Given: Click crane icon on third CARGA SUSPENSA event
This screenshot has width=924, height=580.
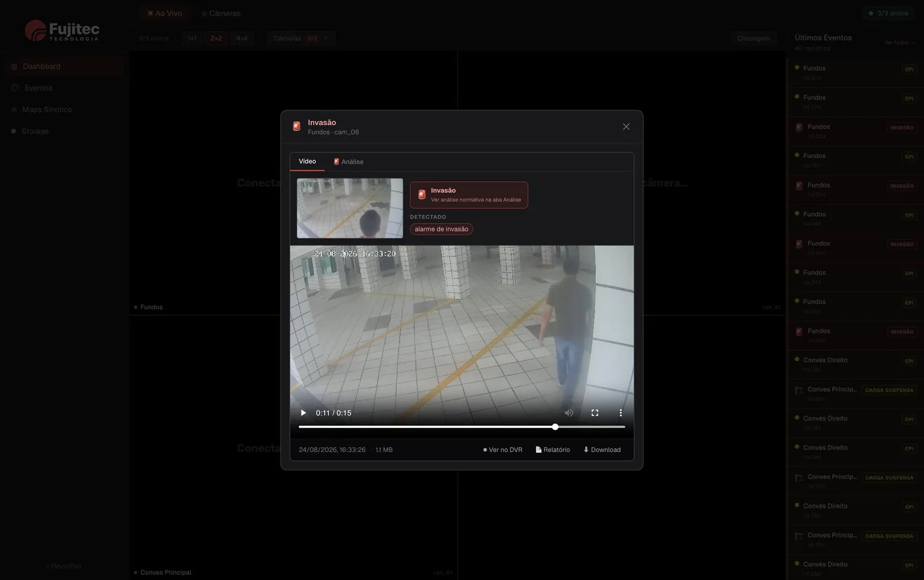Looking at the screenshot, I should (799, 536).
